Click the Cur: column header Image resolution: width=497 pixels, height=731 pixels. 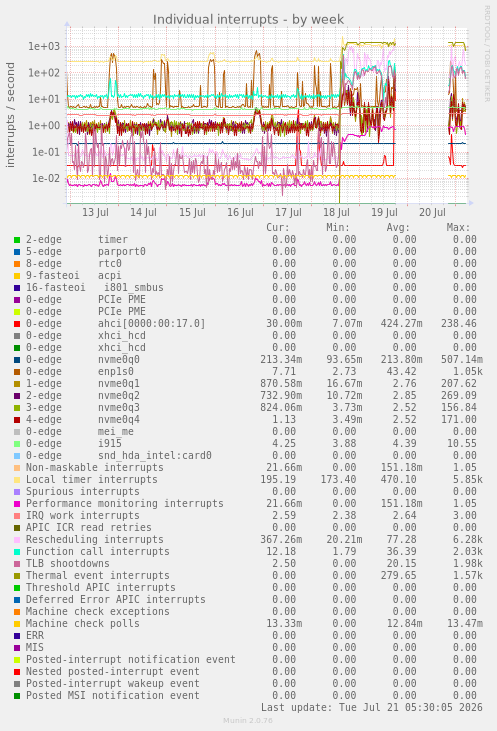278,228
